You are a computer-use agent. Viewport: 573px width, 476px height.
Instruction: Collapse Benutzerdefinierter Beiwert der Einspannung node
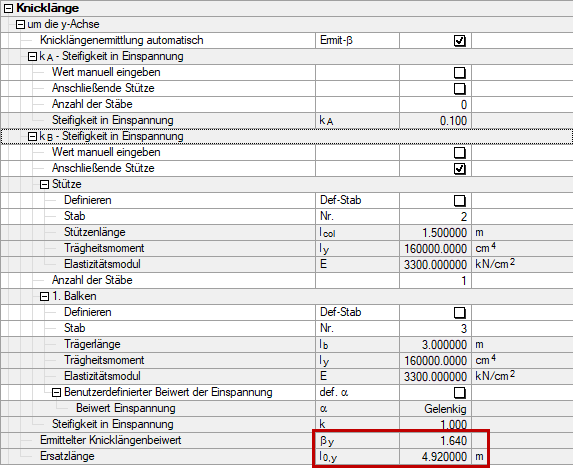56,393
